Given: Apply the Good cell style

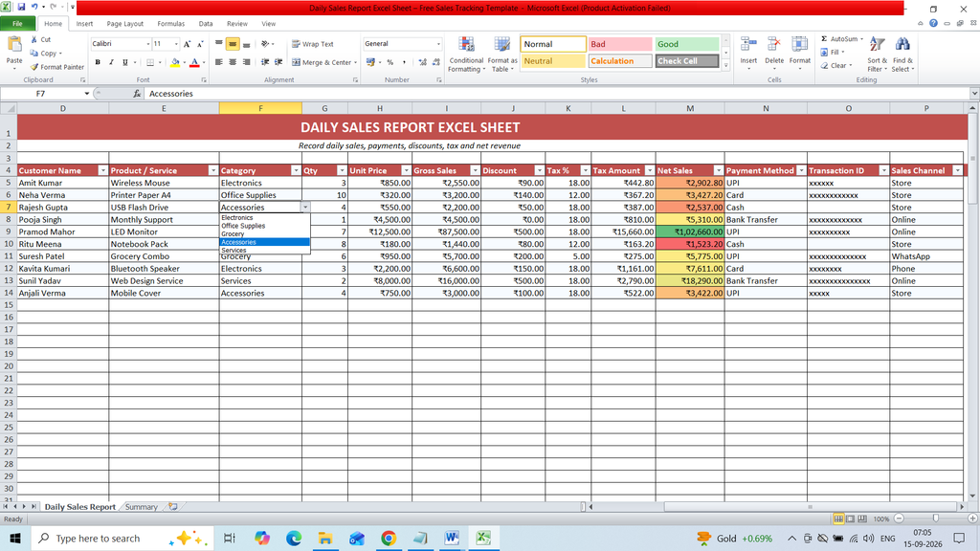Looking at the screenshot, I should (687, 44).
